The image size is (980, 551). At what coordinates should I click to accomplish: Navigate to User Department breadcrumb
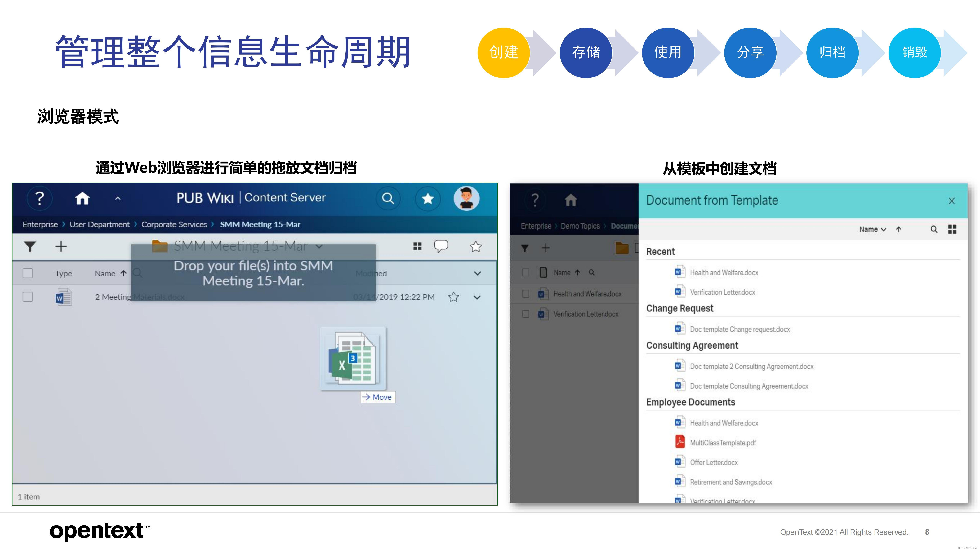coord(99,224)
